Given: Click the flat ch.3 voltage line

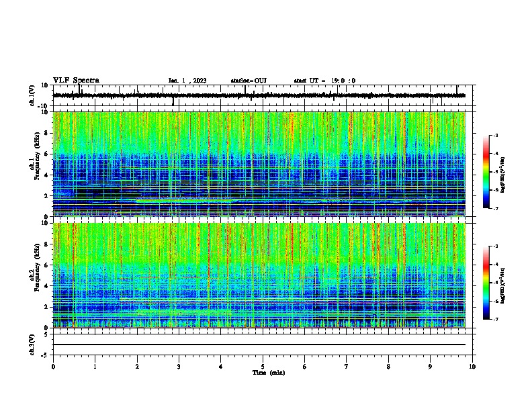Looking at the screenshot, I should tap(259, 345).
